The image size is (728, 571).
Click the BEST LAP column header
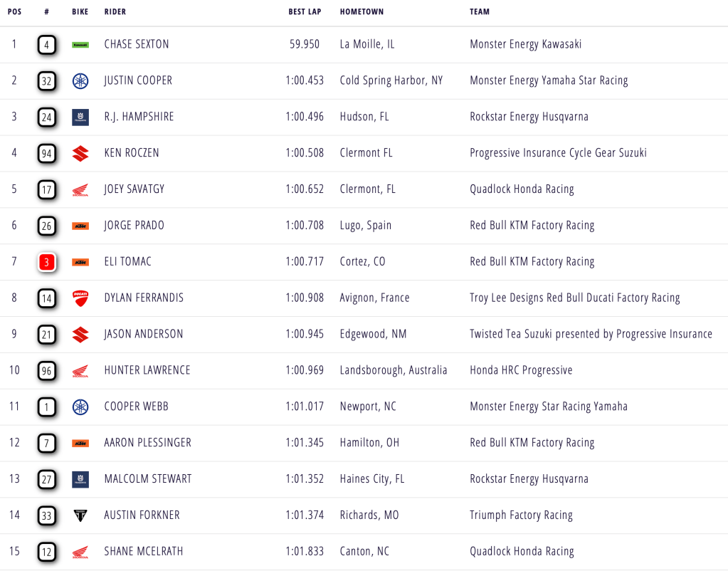point(304,12)
